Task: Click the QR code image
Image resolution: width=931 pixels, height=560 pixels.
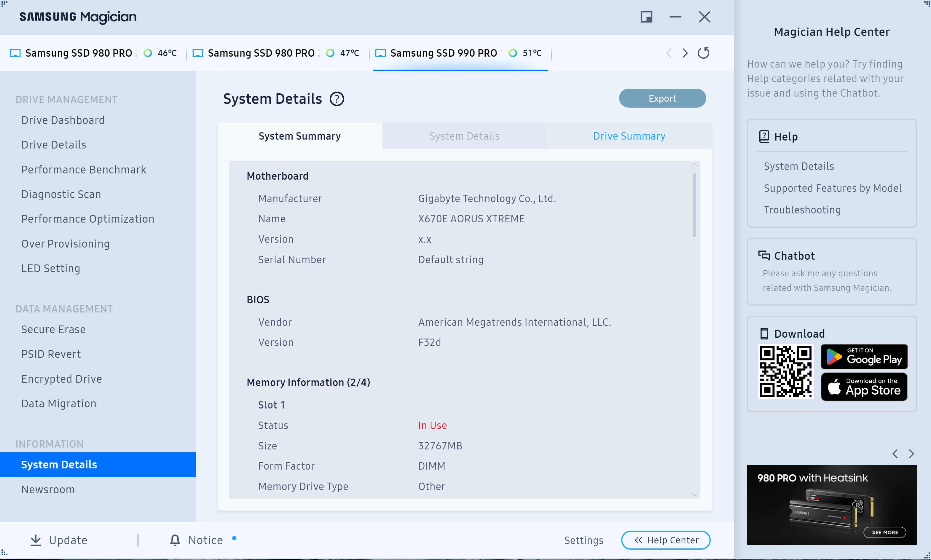Action: point(786,372)
